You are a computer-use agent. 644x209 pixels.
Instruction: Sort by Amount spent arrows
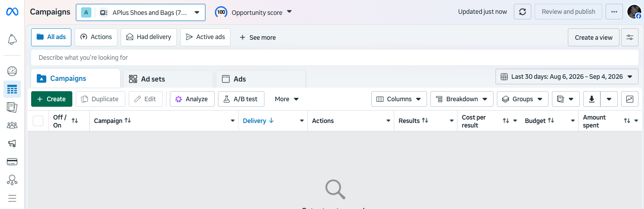click(x=627, y=121)
